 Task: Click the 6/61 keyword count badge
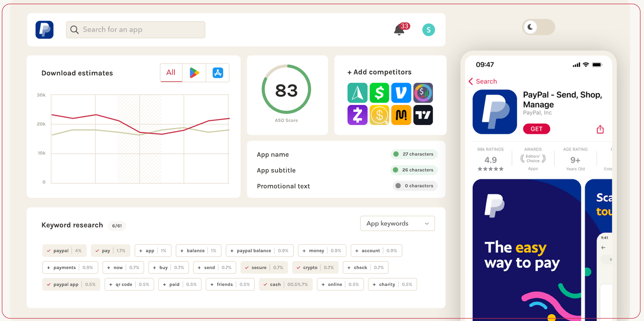(117, 226)
